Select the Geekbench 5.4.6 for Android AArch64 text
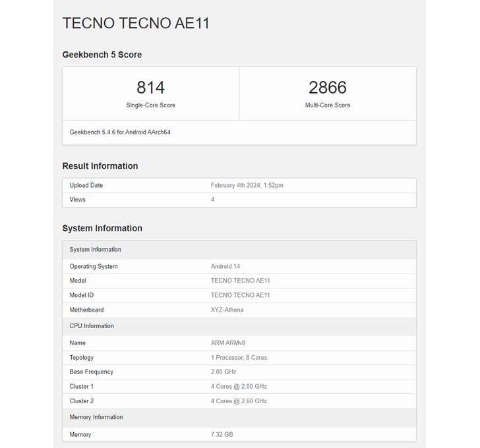 click(x=120, y=132)
